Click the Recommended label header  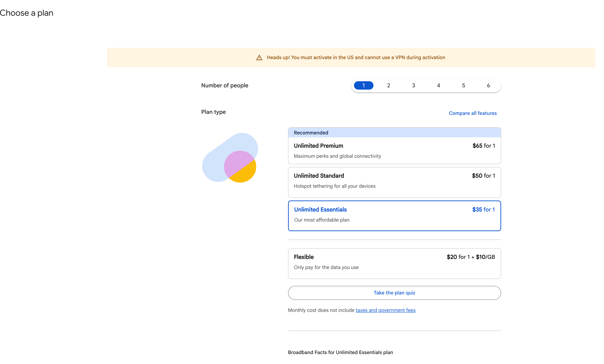[x=311, y=133]
